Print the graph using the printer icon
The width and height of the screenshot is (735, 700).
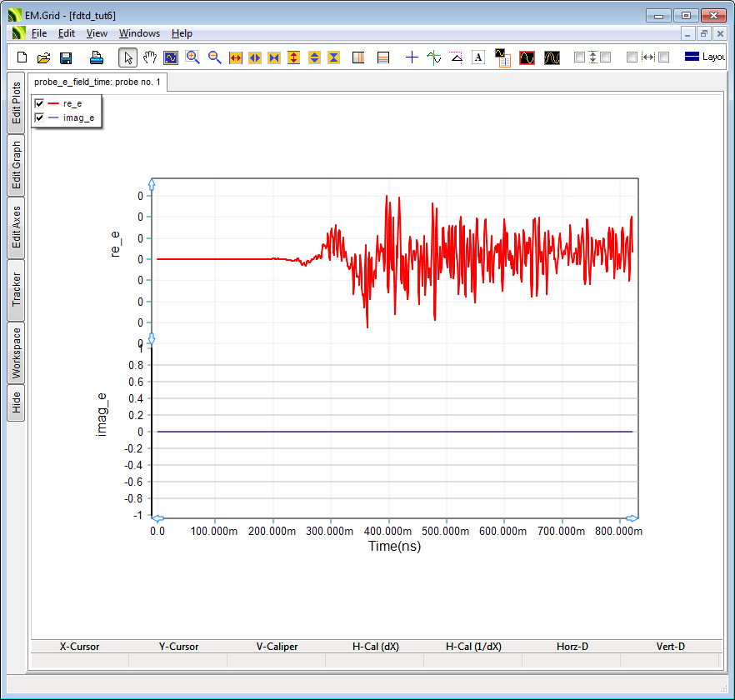(96, 57)
